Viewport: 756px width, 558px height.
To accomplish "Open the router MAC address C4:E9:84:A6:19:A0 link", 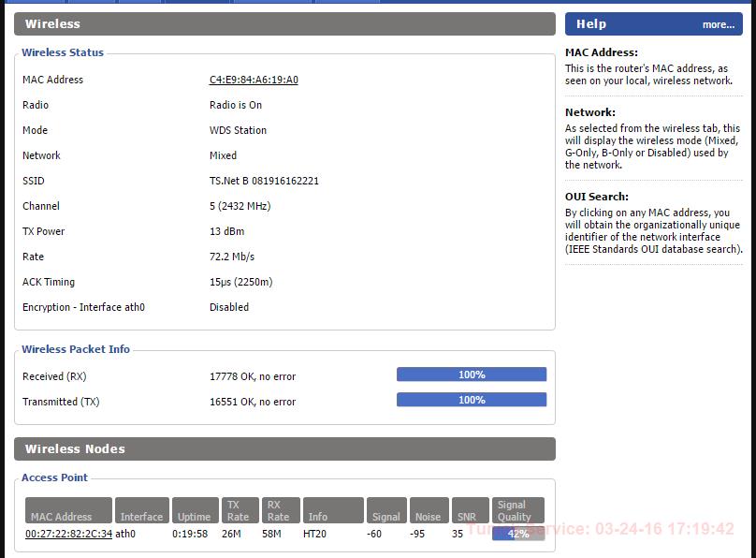I will click(254, 80).
